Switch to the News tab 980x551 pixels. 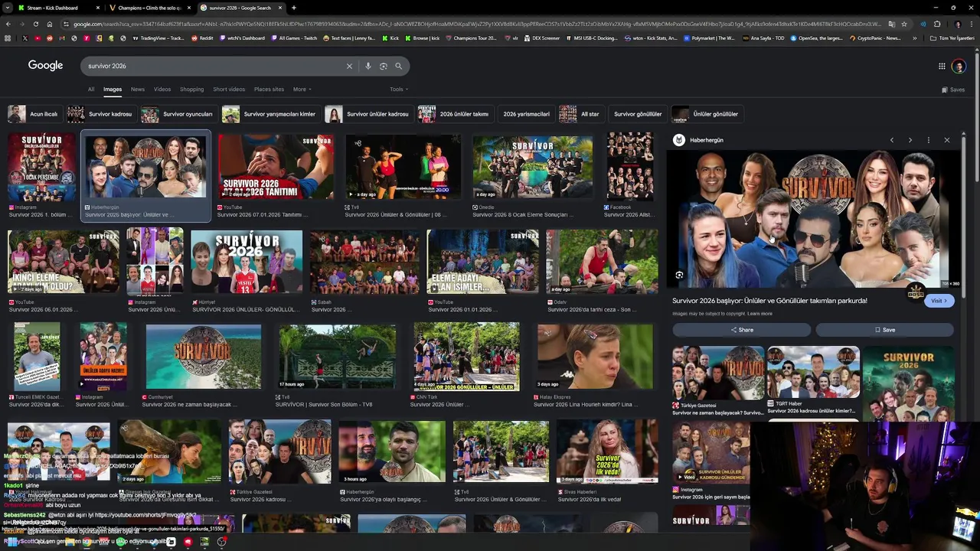click(x=138, y=89)
